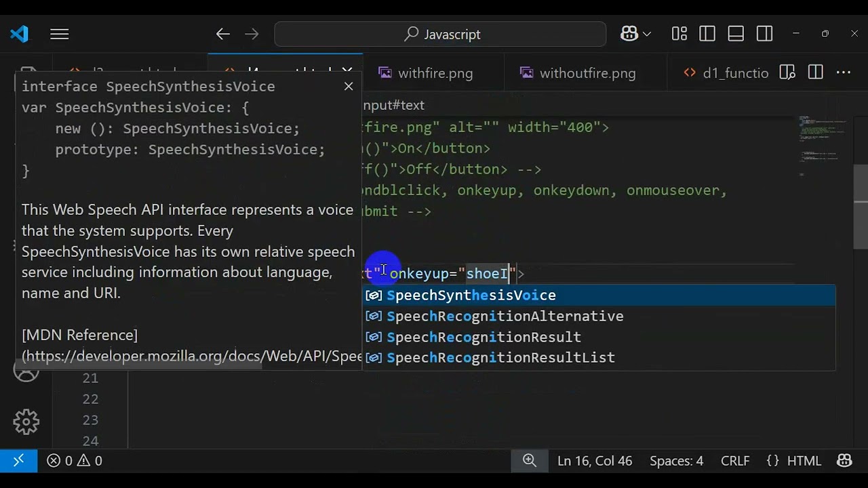Split the editor right

pos(816,73)
